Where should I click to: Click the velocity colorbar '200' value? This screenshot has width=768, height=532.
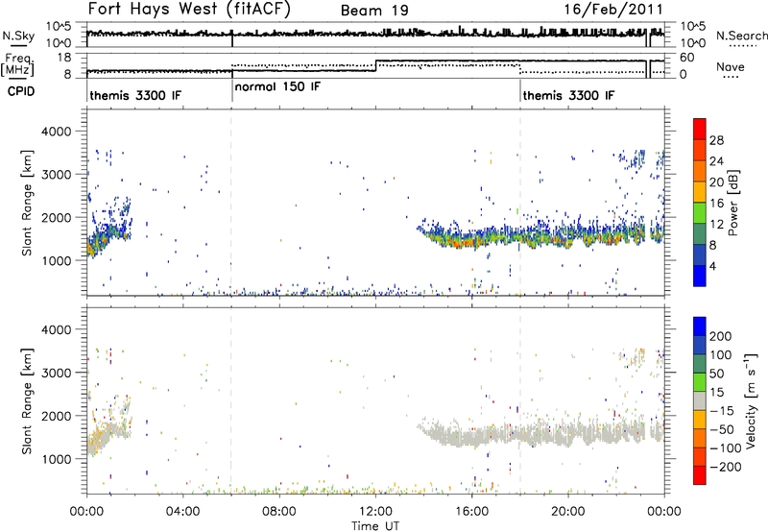click(721, 336)
